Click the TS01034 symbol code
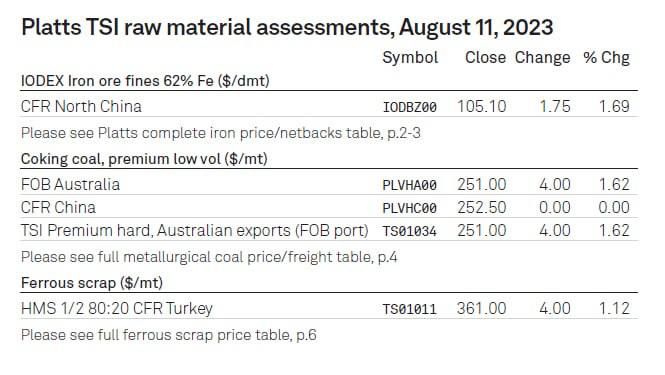The width and height of the screenshot is (665, 375). (410, 231)
